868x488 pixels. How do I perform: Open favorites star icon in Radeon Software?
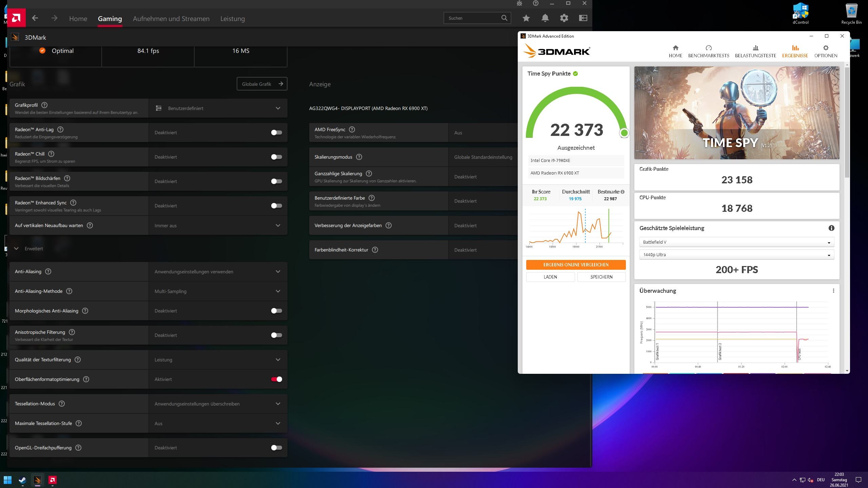click(x=526, y=18)
